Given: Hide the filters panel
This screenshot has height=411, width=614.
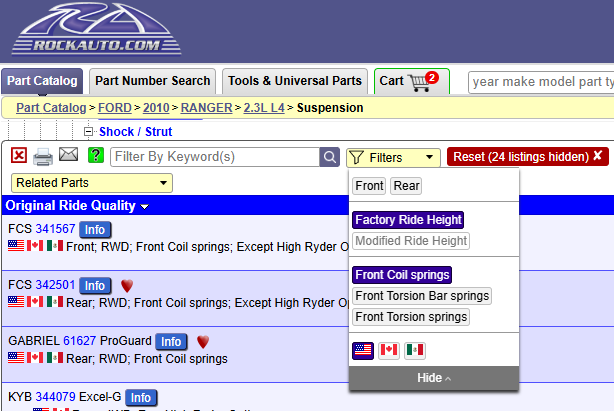Looking at the screenshot, I should (434, 378).
